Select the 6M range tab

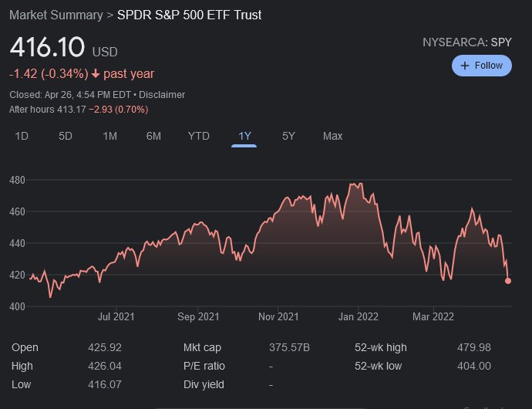coord(153,137)
